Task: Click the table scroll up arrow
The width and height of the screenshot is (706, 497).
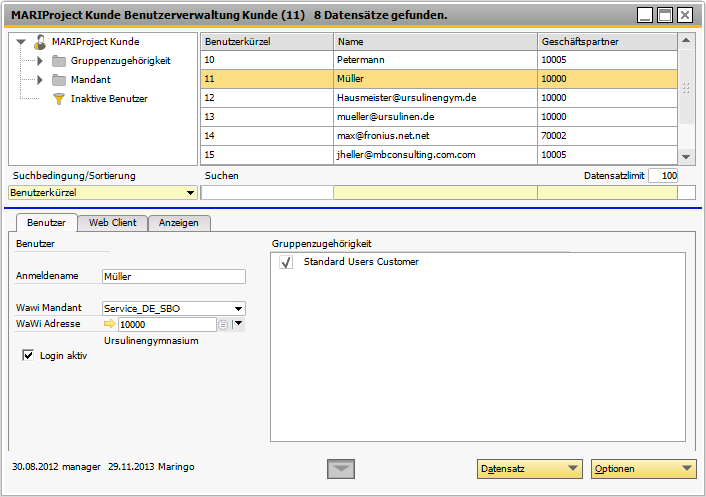Action: [686, 41]
